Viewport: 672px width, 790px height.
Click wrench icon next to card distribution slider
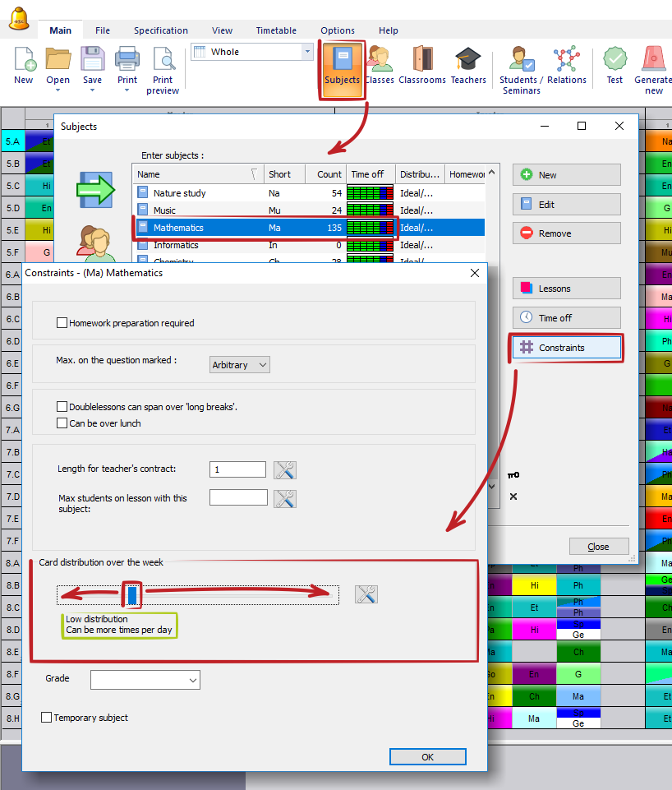click(366, 594)
